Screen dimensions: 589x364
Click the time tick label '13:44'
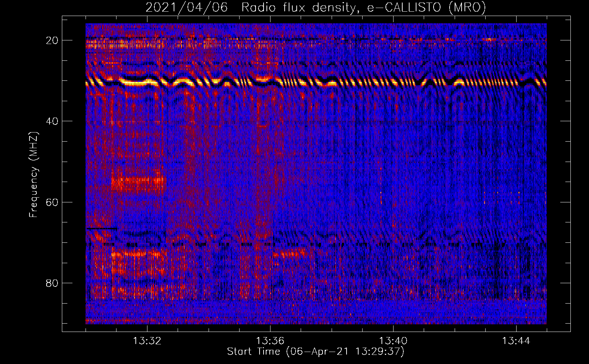click(x=516, y=341)
